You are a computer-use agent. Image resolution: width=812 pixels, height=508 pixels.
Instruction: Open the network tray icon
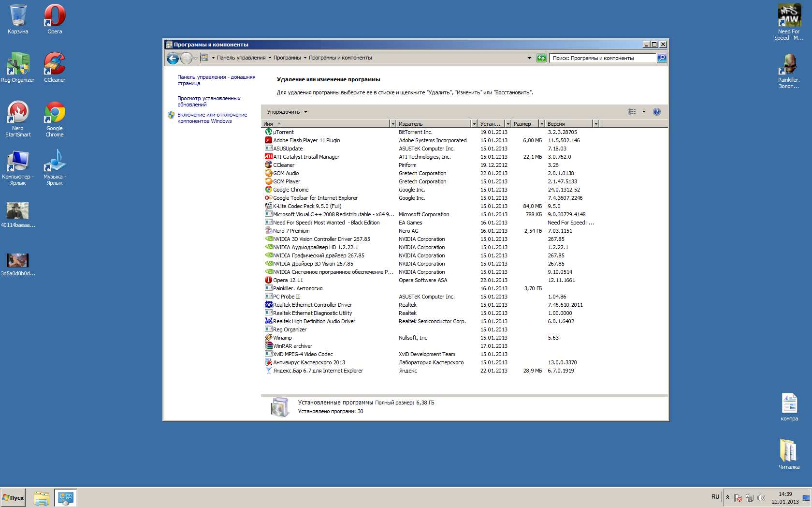pos(750,498)
